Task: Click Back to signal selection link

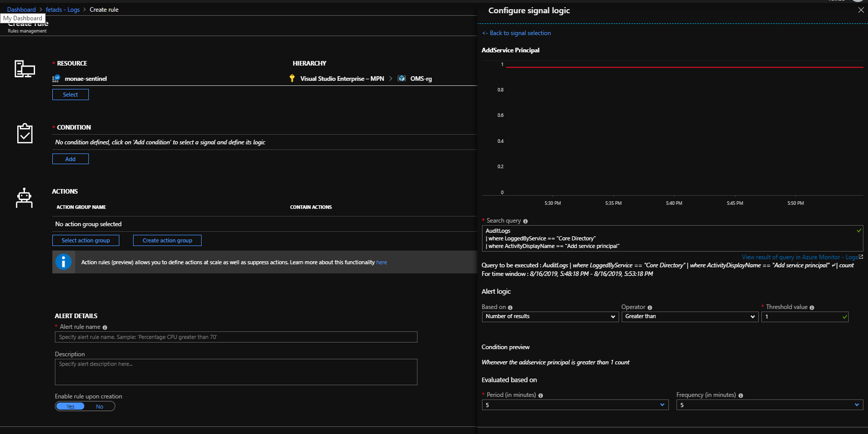Action: pos(517,33)
